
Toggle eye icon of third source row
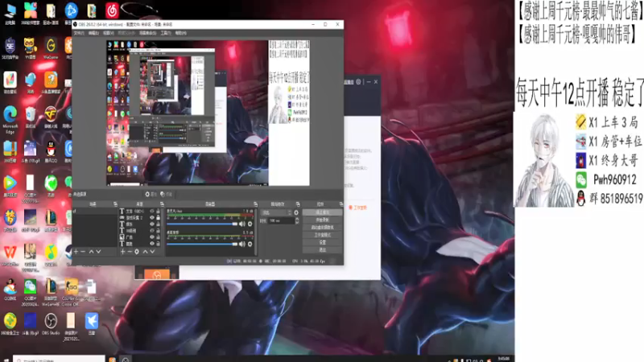click(x=152, y=224)
